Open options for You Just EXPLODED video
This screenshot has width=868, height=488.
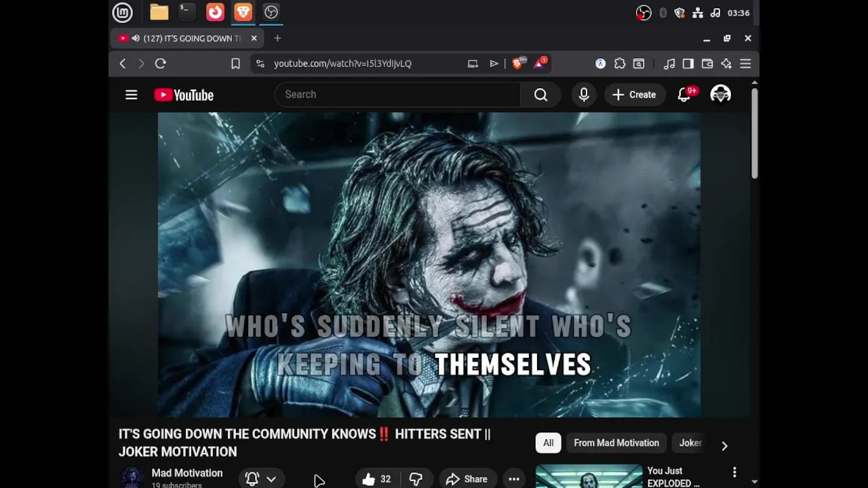point(734,472)
